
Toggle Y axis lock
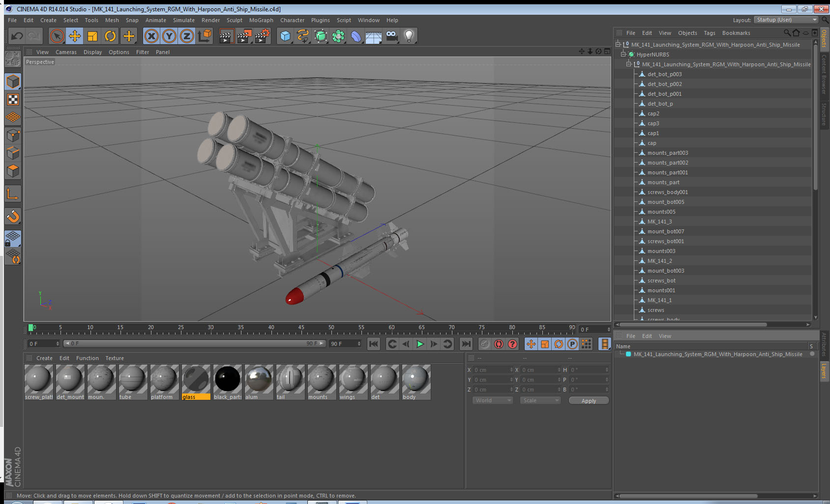(x=169, y=36)
